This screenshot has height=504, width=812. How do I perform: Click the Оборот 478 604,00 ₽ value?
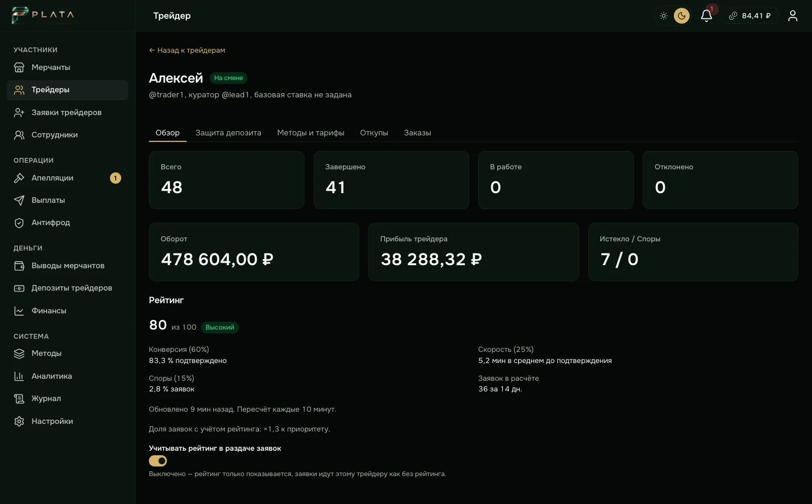click(217, 260)
